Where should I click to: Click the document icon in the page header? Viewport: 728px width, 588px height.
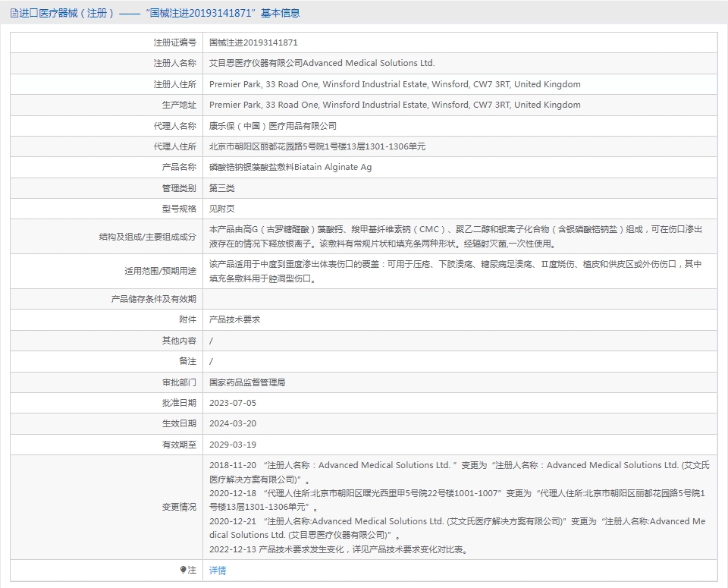pos(14,13)
